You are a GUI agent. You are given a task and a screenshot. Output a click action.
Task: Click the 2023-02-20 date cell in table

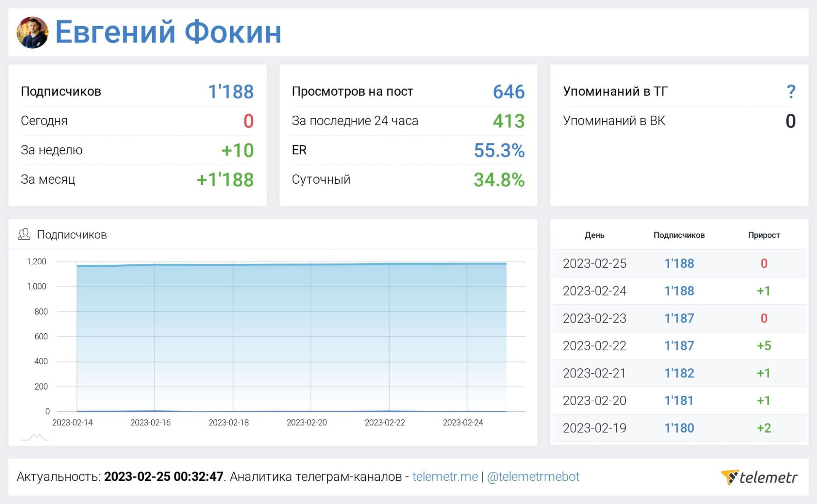pos(595,400)
